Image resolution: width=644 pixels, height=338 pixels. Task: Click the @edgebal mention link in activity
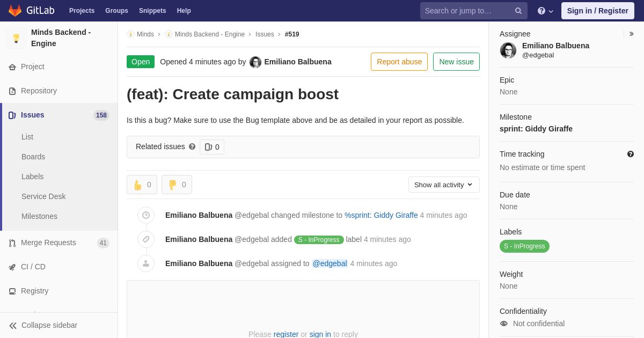click(x=330, y=263)
